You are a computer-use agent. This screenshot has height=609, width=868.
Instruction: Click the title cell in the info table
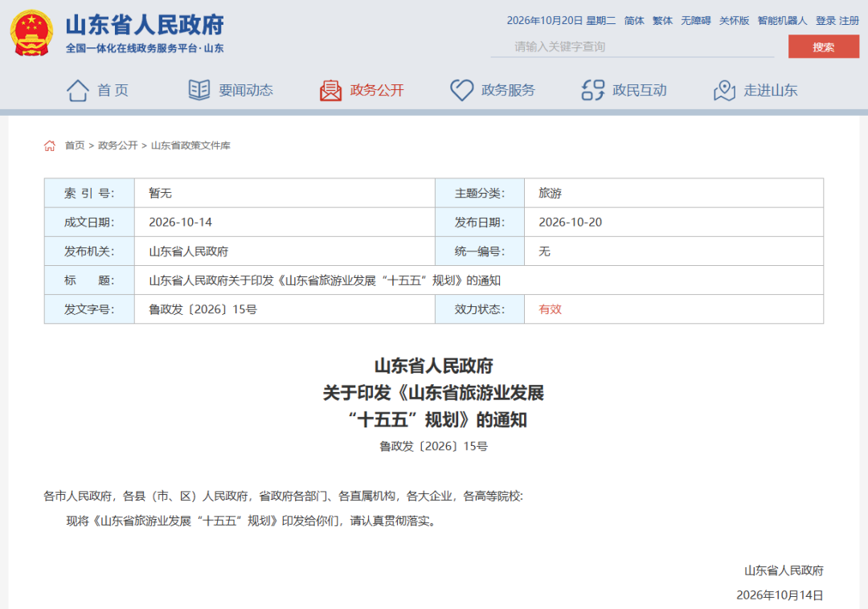[479, 280]
